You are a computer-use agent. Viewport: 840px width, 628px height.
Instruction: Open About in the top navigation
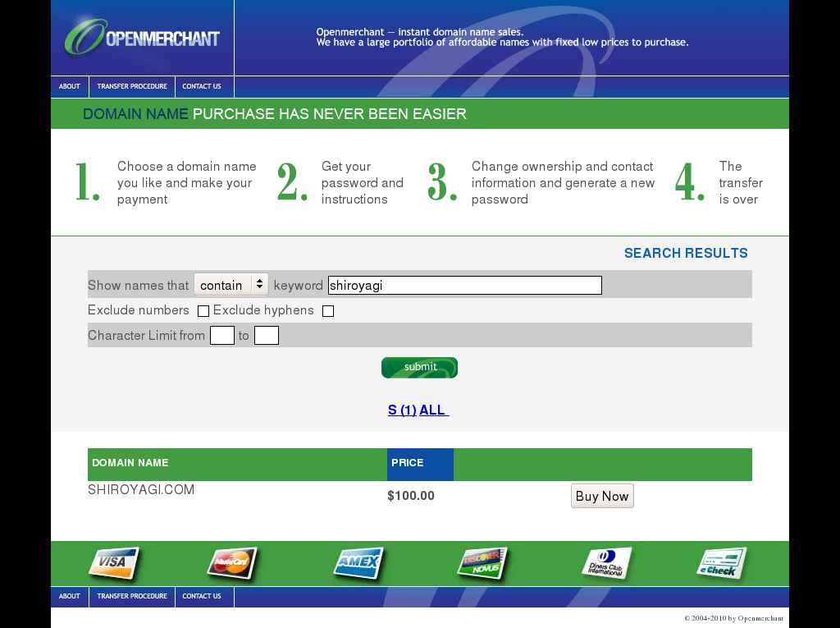70,86
